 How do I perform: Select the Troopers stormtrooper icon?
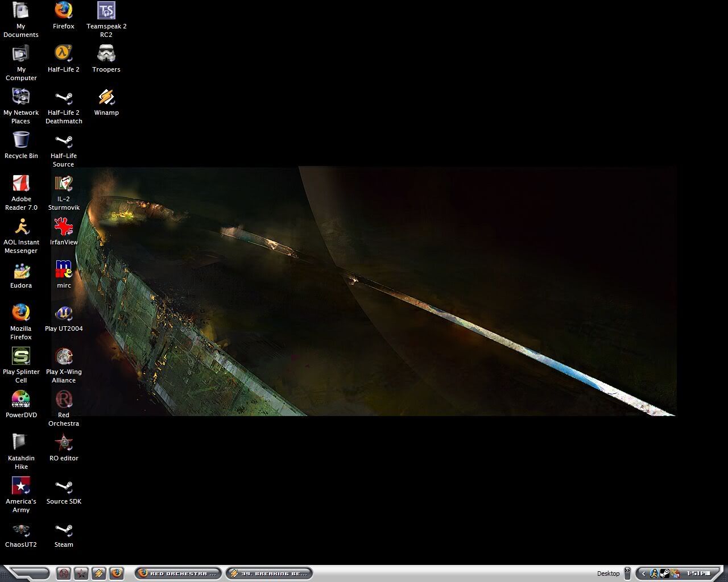coord(106,59)
